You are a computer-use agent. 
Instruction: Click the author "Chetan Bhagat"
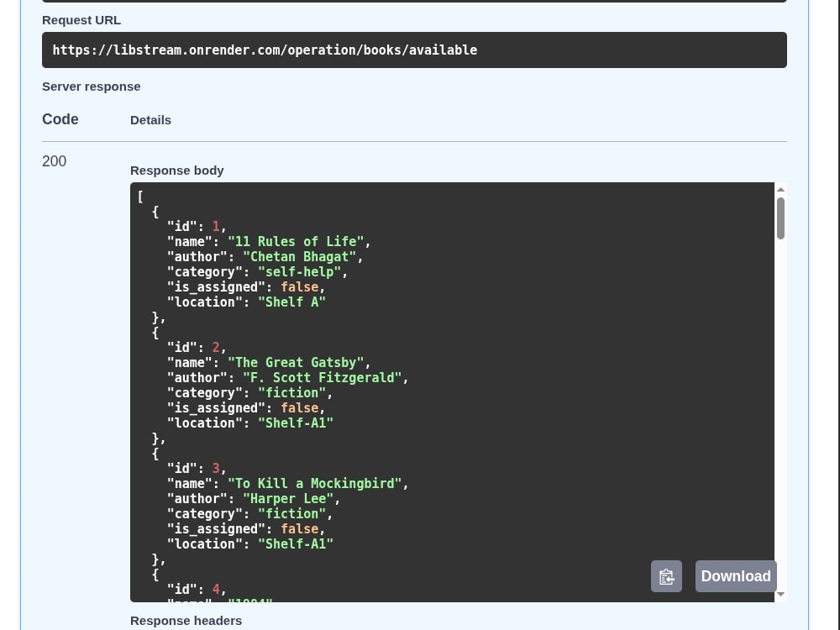(300, 256)
